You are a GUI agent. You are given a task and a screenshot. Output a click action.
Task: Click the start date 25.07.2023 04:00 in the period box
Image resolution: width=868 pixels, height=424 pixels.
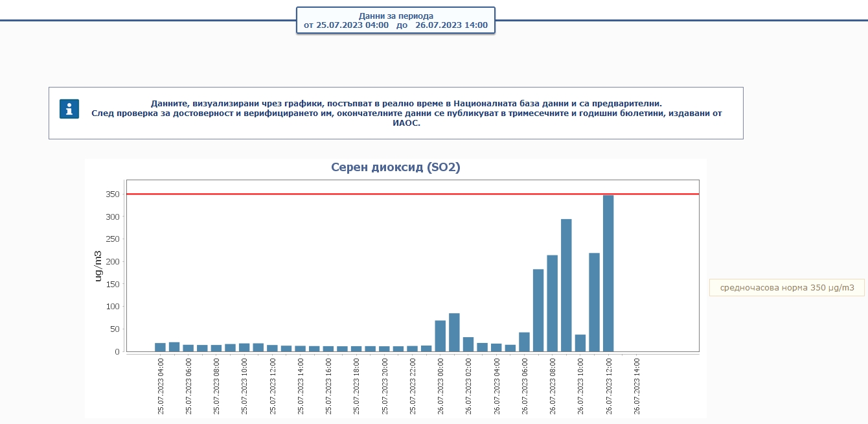(x=346, y=25)
